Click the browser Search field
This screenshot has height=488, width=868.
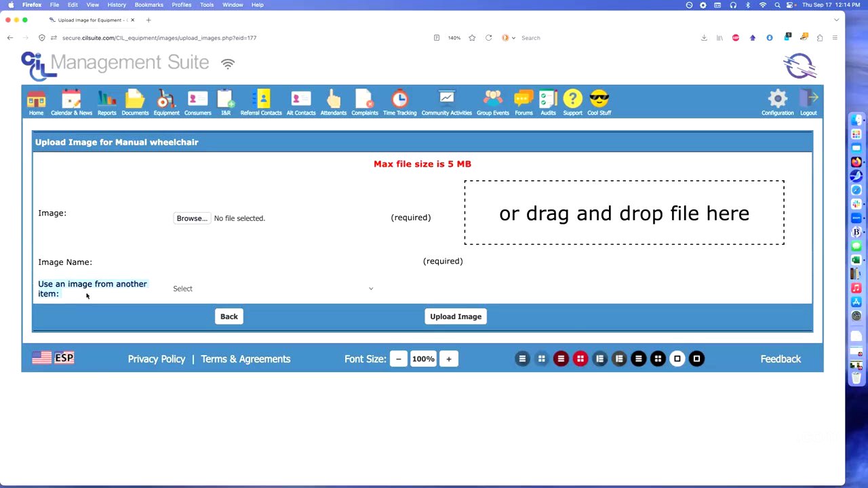pos(597,38)
